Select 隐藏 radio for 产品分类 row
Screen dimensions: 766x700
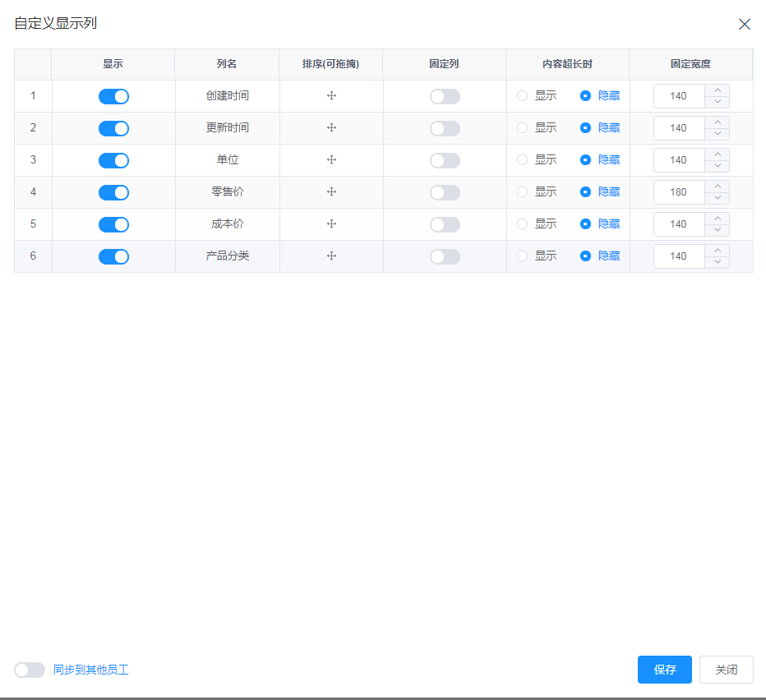pyautogui.click(x=586, y=256)
